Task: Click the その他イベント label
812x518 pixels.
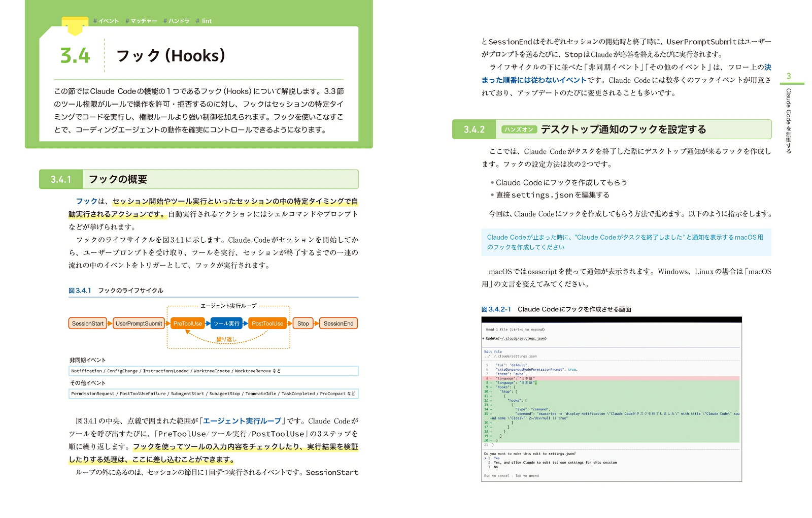Action: pos(87,383)
